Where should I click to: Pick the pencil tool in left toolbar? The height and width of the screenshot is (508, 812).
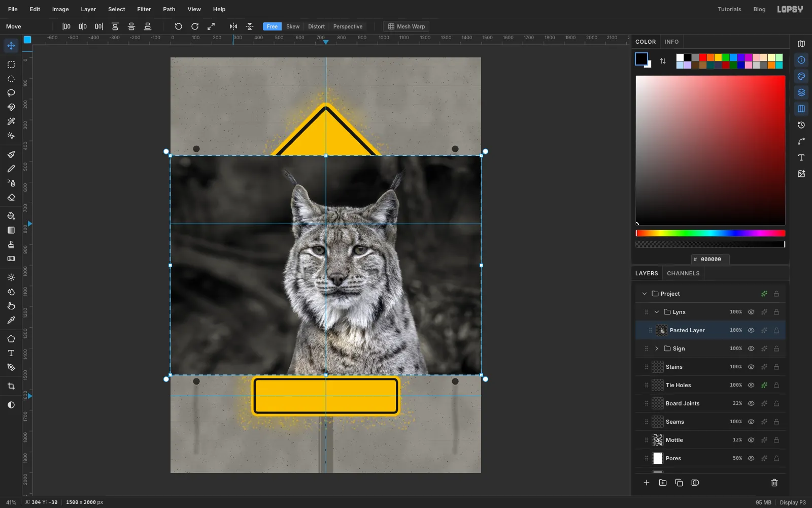click(x=11, y=169)
